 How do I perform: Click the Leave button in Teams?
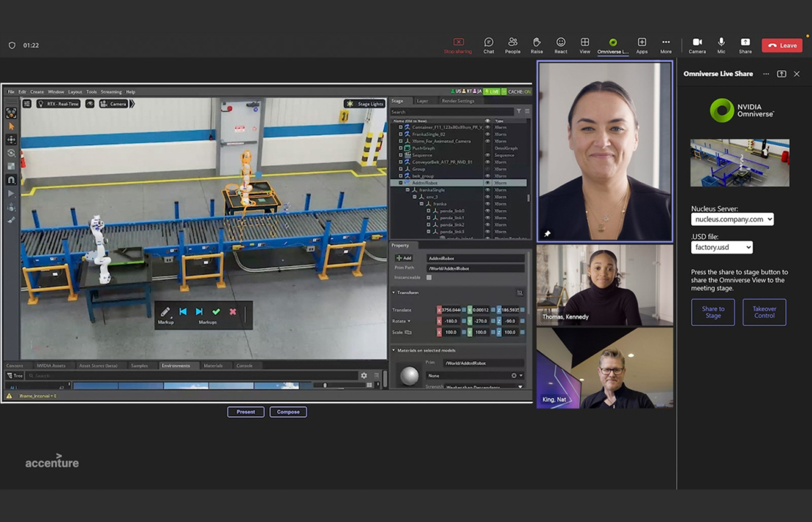coord(781,45)
